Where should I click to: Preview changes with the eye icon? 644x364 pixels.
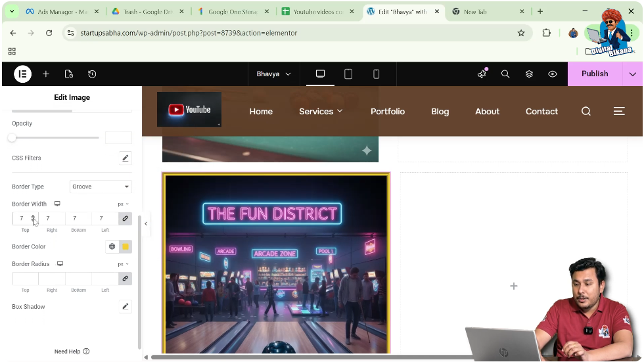[553, 74]
